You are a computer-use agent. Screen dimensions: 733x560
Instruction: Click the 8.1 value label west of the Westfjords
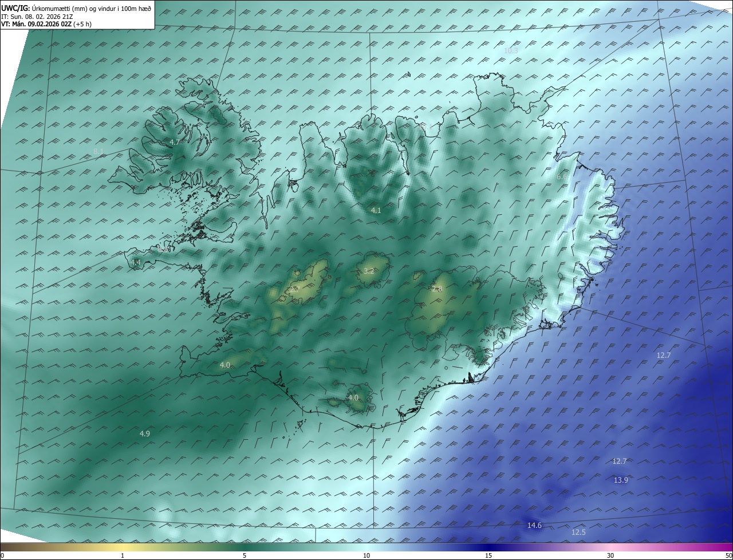click(x=98, y=151)
